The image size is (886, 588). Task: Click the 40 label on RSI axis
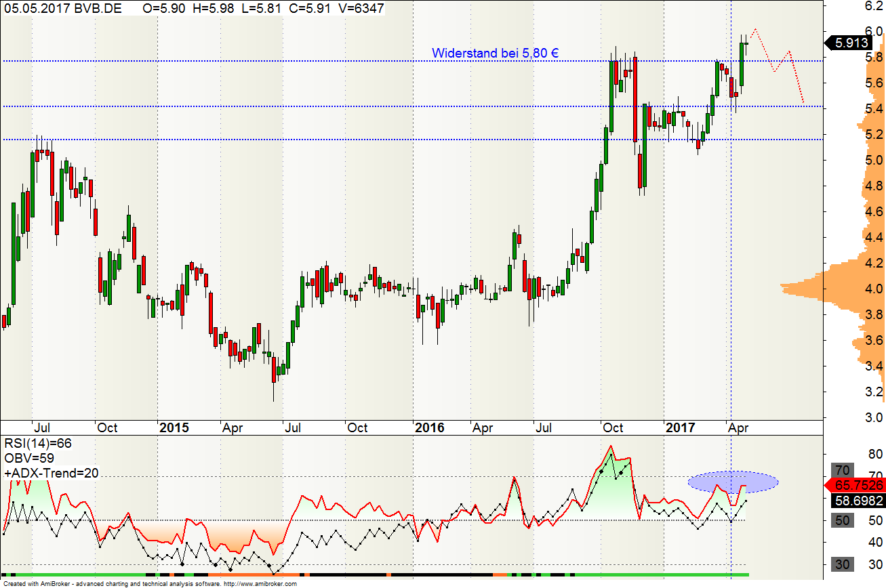[876, 543]
